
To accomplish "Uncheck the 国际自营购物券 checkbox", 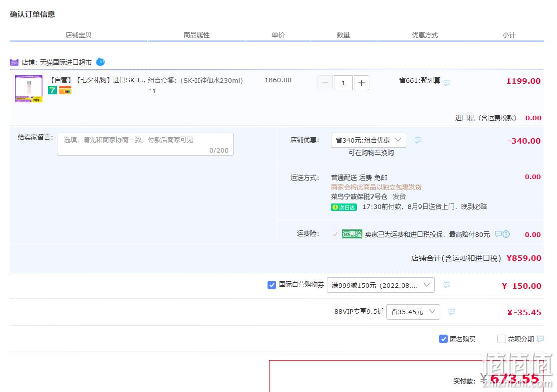I will pos(272,285).
